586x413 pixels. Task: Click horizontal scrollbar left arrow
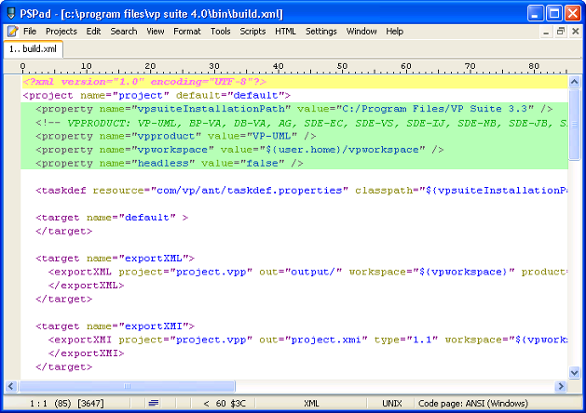11,386
